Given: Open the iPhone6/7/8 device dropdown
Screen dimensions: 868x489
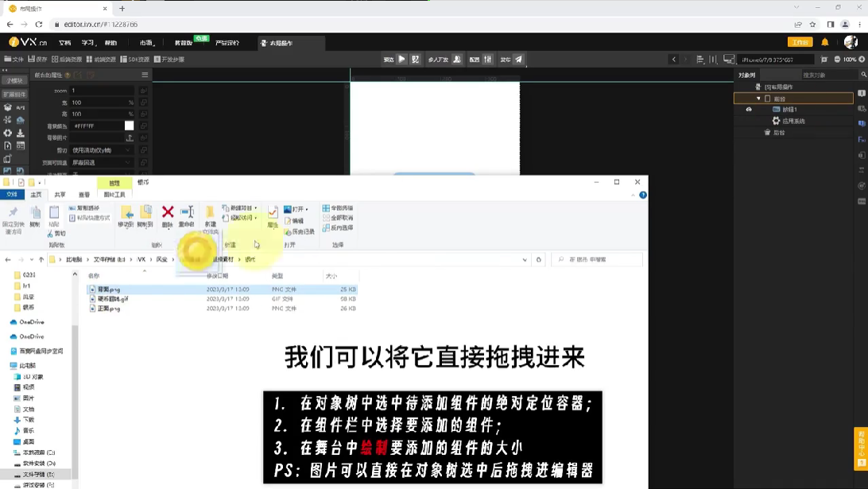Looking at the screenshot, I should pos(777,60).
